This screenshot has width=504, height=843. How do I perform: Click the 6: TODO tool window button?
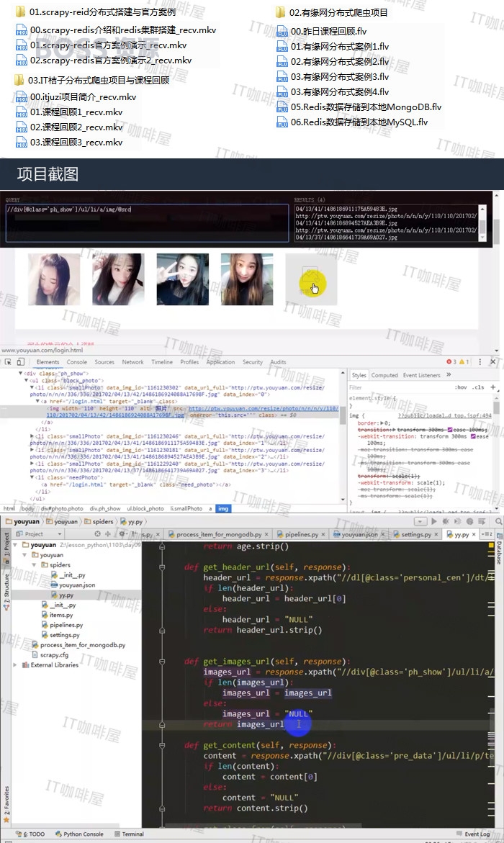30,834
